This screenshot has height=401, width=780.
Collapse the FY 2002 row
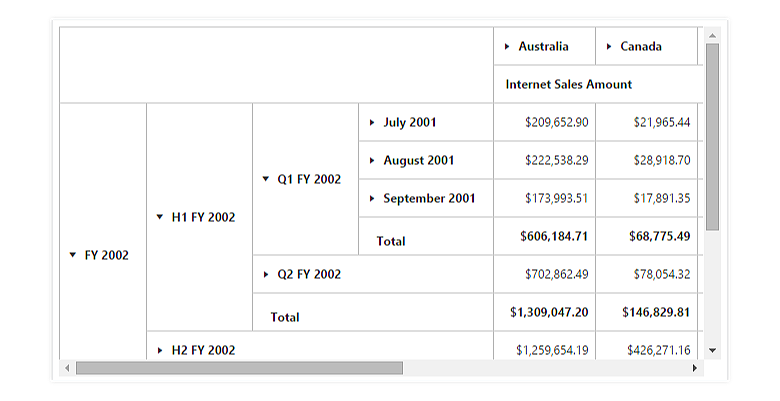click(x=72, y=256)
